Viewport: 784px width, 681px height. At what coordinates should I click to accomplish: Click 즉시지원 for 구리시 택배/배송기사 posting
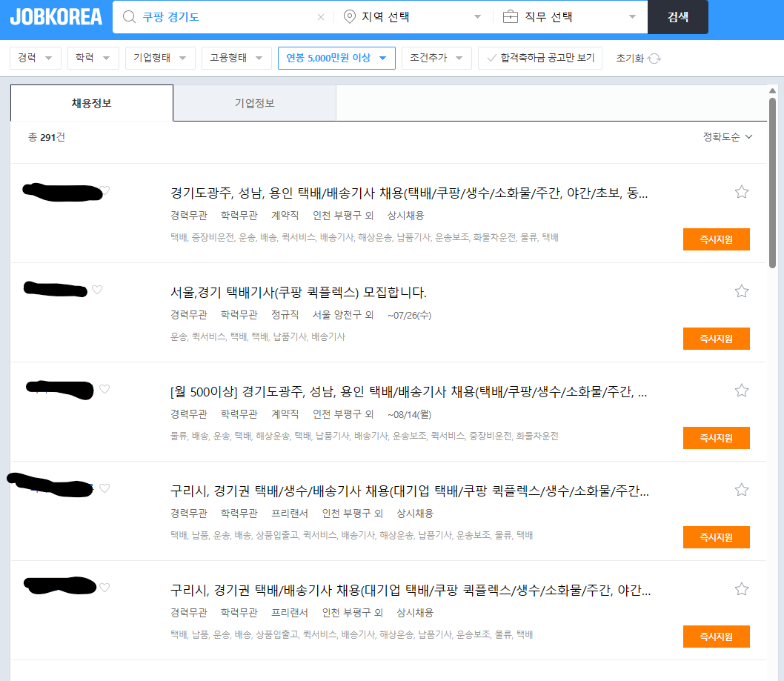pyautogui.click(x=716, y=637)
